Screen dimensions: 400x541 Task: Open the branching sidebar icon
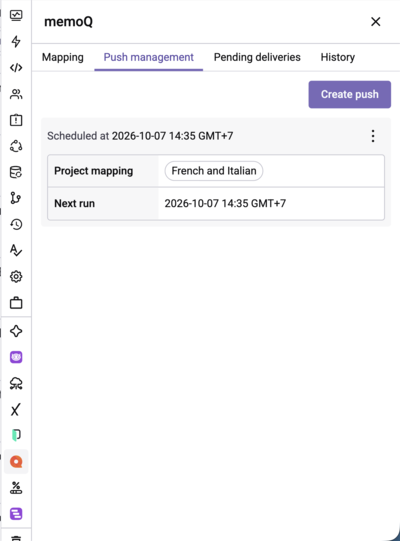[16, 198]
